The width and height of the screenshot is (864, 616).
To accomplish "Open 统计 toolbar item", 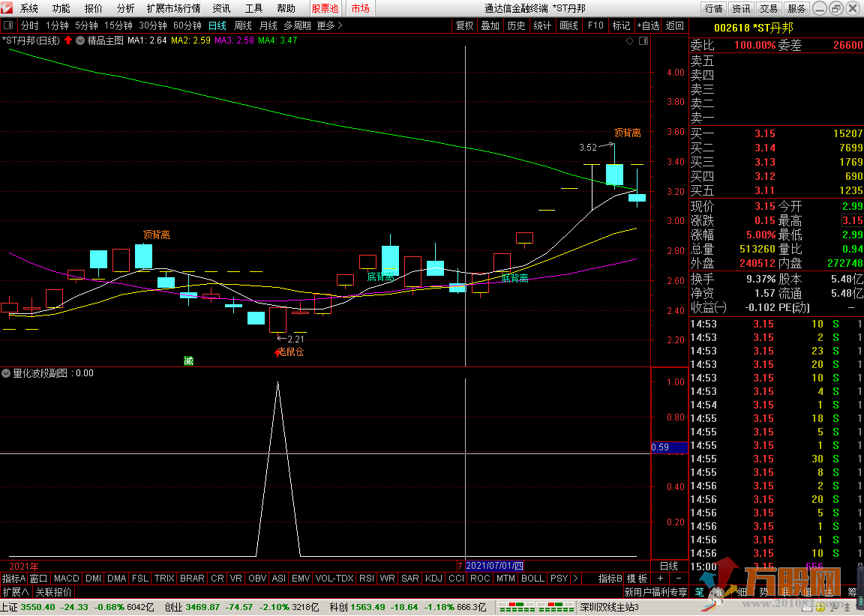I will [542, 25].
